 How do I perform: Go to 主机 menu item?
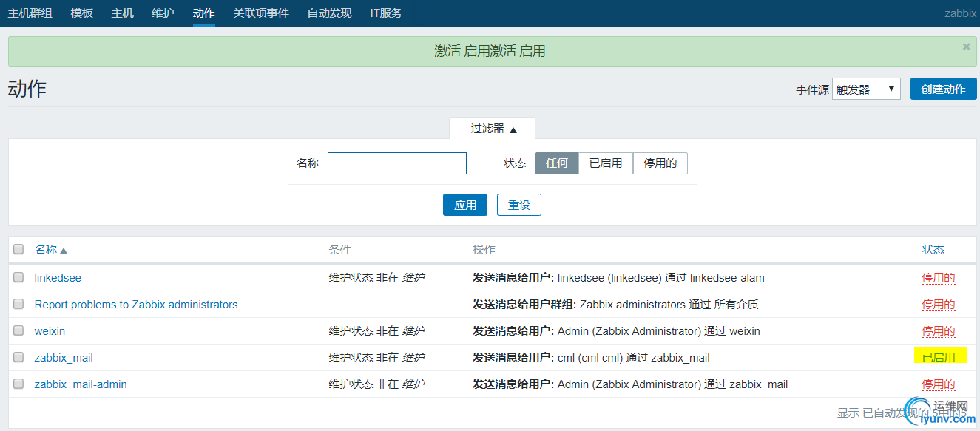(x=123, y=13)
